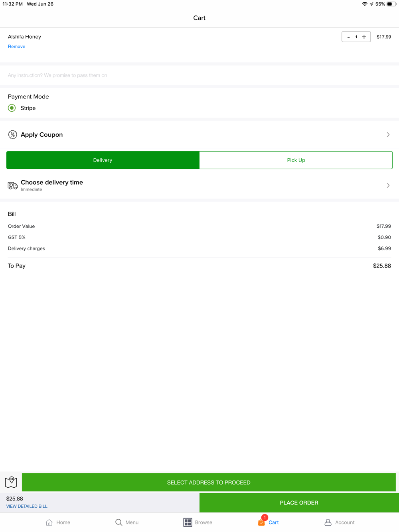Image resolution: width=399 pixels, height=532 pixels.
Task: Expand Choose delivery time chevron
Action: click(x=388, y=185)
